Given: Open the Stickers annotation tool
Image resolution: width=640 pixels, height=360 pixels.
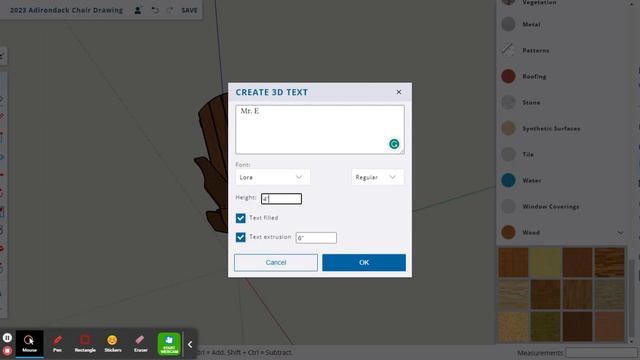Looking at the screenshot, I should point(113,344).
